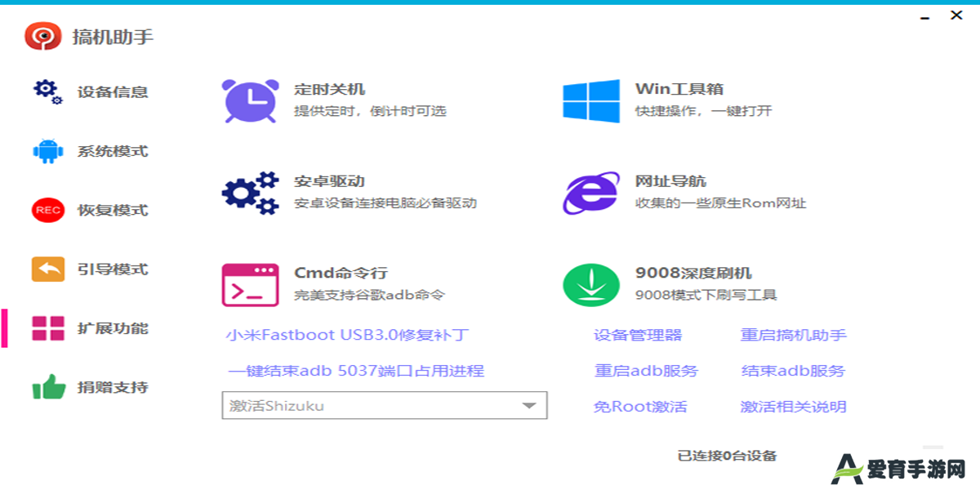Click the blue Windows logo icon
The height and width of the screenshot is (490, 980).
591,100
